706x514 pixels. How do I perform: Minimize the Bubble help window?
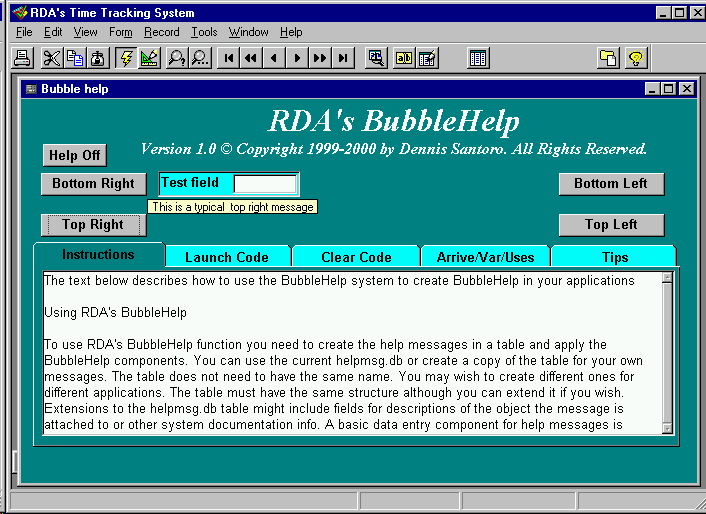(x=652, y=89)
